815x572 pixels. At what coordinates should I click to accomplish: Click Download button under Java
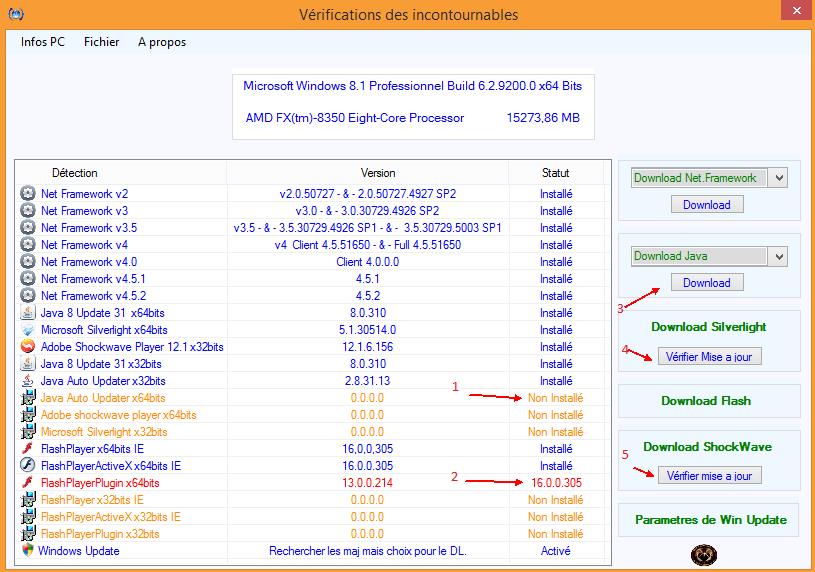pyautogui.click(x=707, y=282)
